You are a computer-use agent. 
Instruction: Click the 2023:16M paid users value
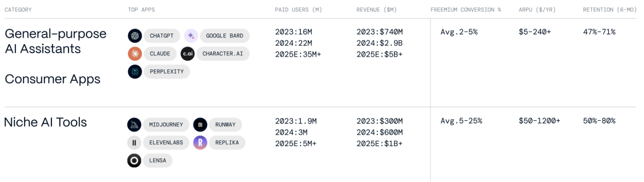(x=294, y=32)
